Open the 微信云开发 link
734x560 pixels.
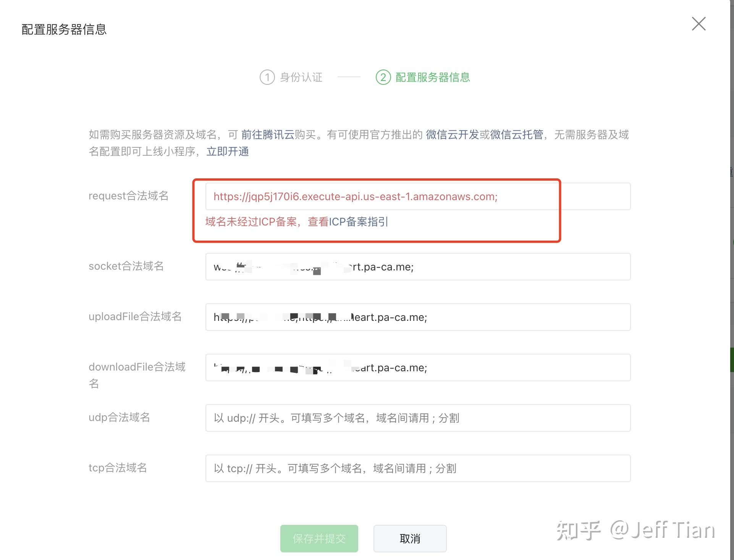coord(452,134)
